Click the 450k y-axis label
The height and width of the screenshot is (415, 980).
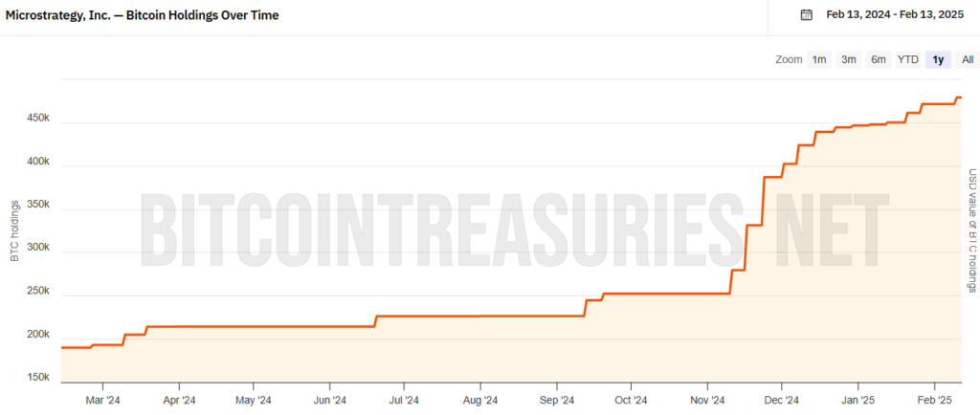pyautogui.click(x=38, y=118)
